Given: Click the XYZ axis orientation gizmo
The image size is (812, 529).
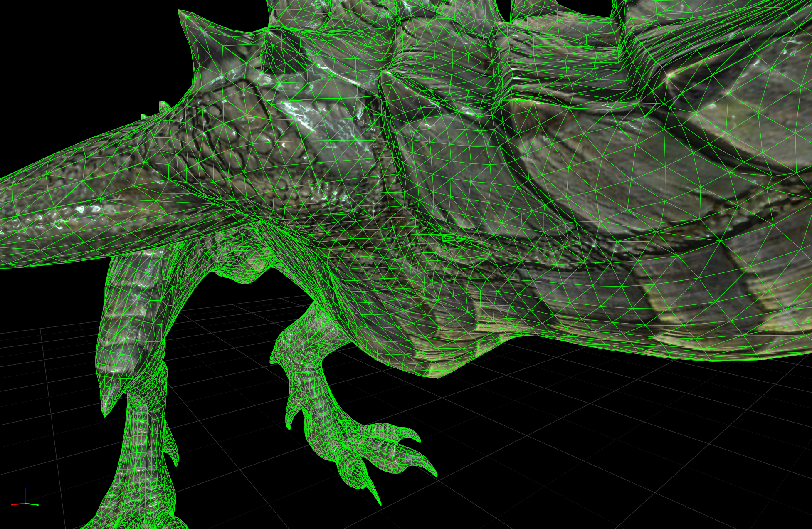Looking at the screenshot, I should click(25, 498).
